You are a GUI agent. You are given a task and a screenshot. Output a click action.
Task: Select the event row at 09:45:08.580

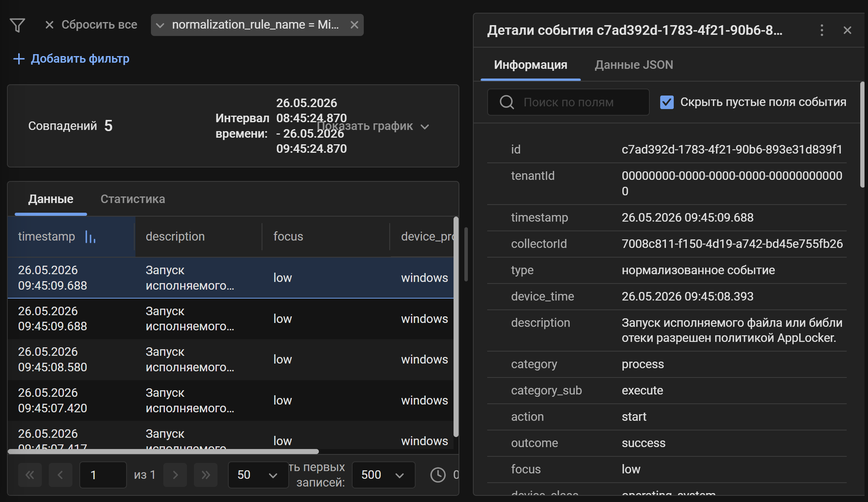(231, 359)
